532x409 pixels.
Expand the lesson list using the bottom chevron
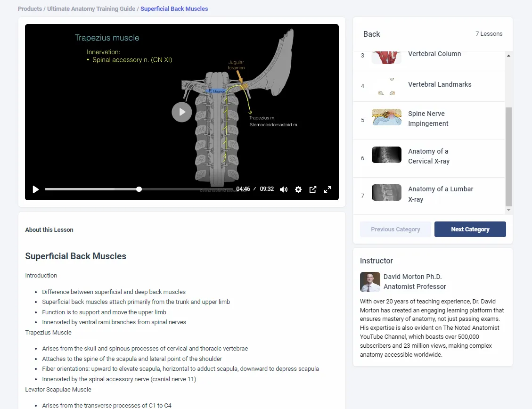pos(508,209)
